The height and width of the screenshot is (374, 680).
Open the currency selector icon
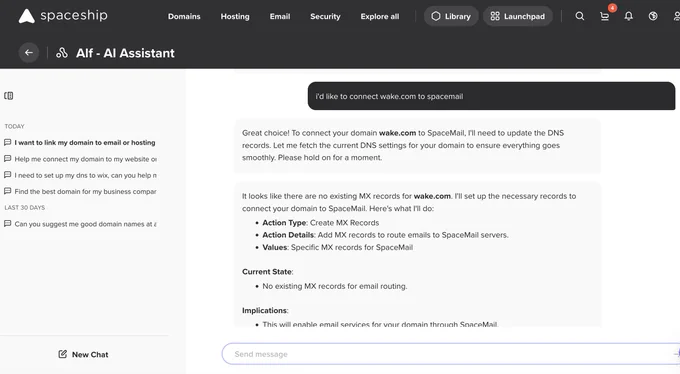point(653,16)
